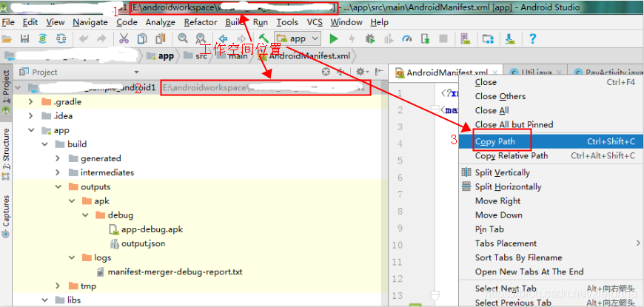Choose Sort Tabs By Filename
The height and width of the screenshot is (307, 644).
tap(550, 257)
